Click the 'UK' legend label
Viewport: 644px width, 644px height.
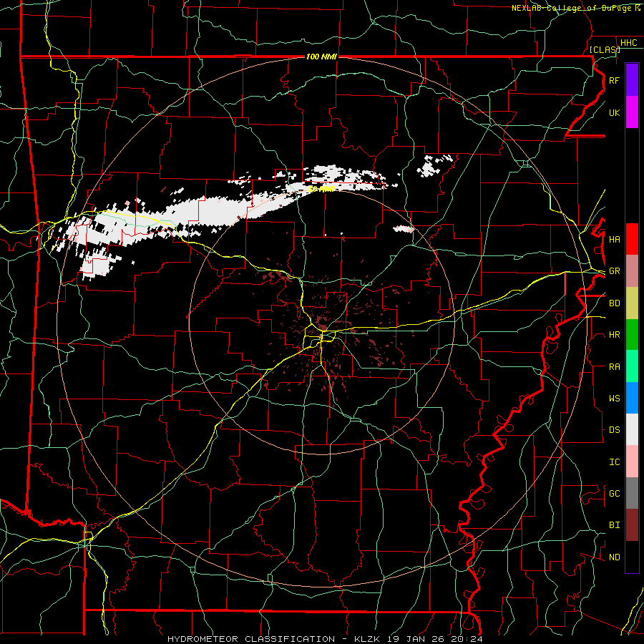(614, 112)
